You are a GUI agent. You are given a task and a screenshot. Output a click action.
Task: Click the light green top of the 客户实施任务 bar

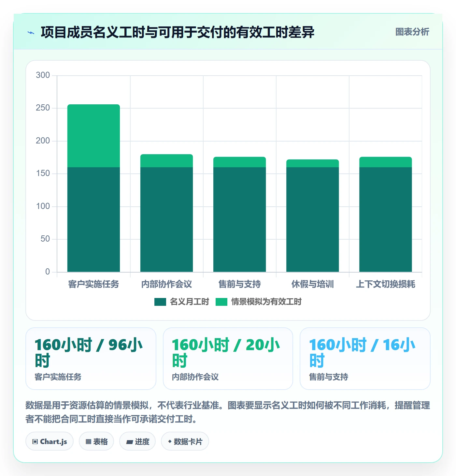(93, 136)
